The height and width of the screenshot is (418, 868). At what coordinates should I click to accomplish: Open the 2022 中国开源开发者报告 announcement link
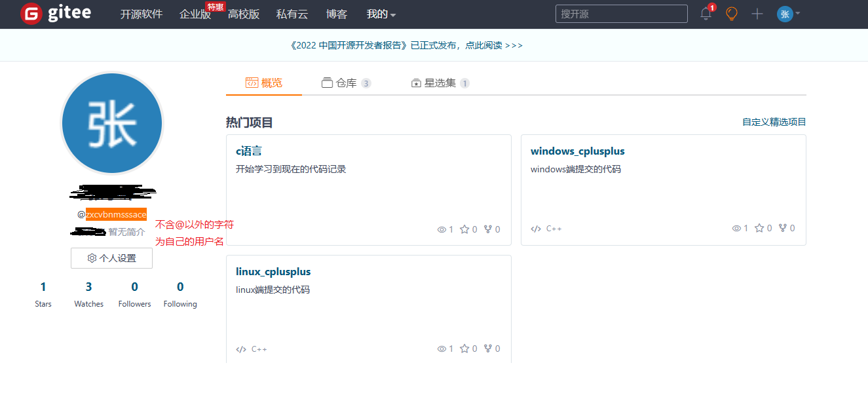click(x=406, y=45)
